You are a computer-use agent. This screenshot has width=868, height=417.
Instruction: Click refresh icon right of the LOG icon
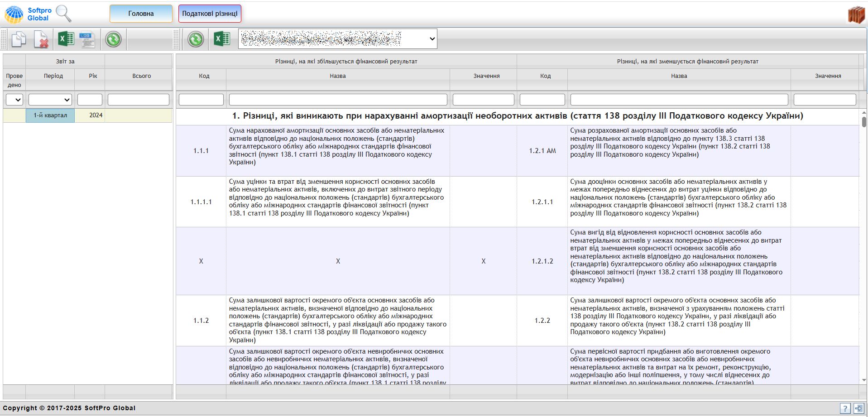click(113, 39)
